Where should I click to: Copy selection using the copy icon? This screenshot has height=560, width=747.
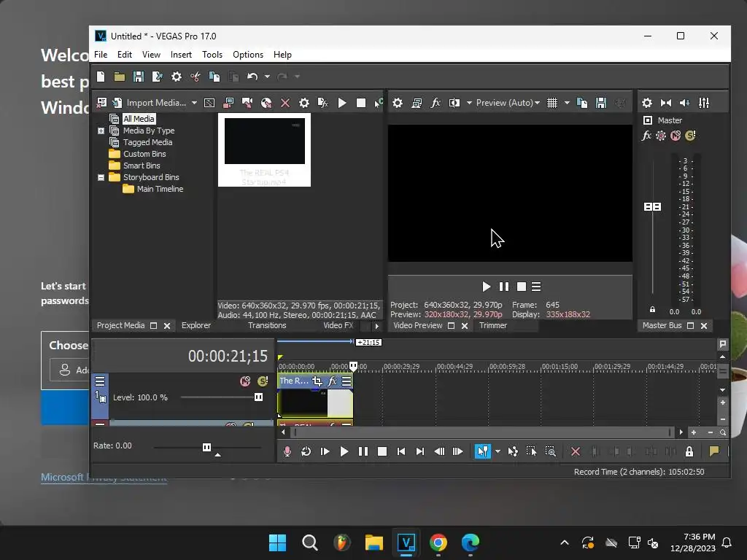pyautogui.click(x=214, y=77)
